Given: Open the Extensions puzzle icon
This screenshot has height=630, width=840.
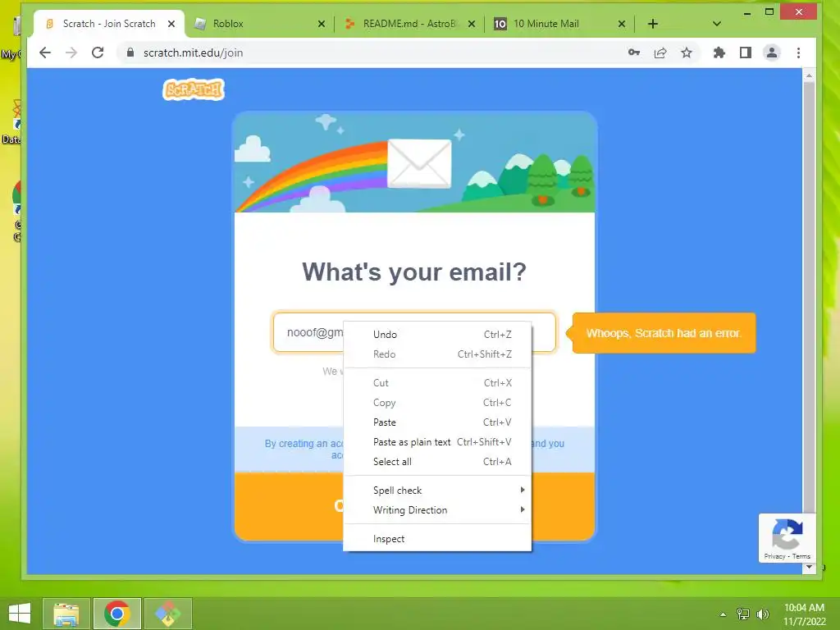Looking at the screenshot, I should (x=719, y=52).
